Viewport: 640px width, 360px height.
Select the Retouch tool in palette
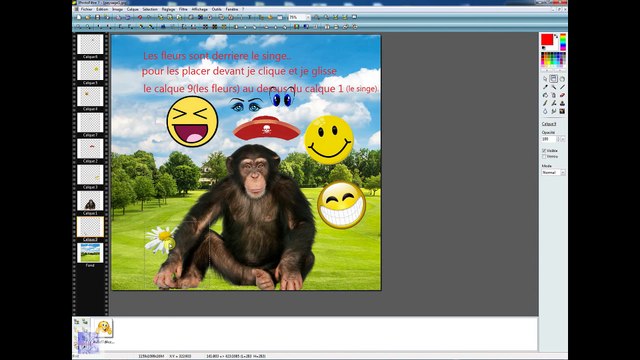(562, 111)
